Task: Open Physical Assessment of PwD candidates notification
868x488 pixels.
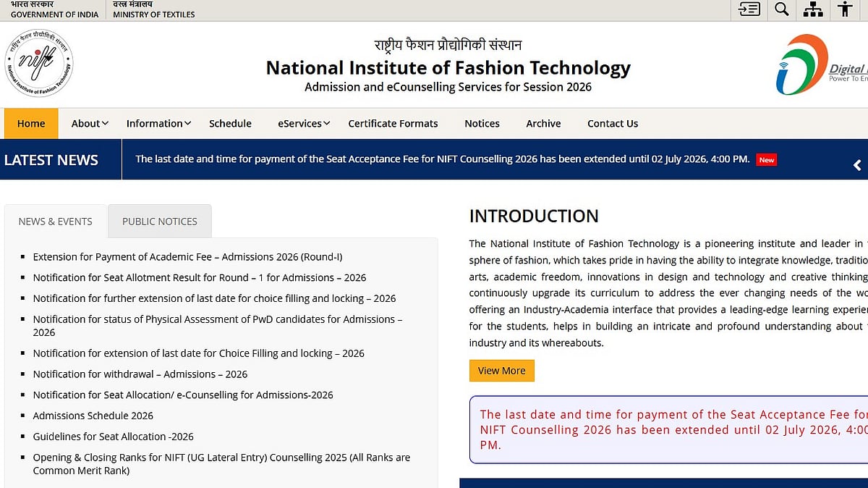Action: [218, 326]
